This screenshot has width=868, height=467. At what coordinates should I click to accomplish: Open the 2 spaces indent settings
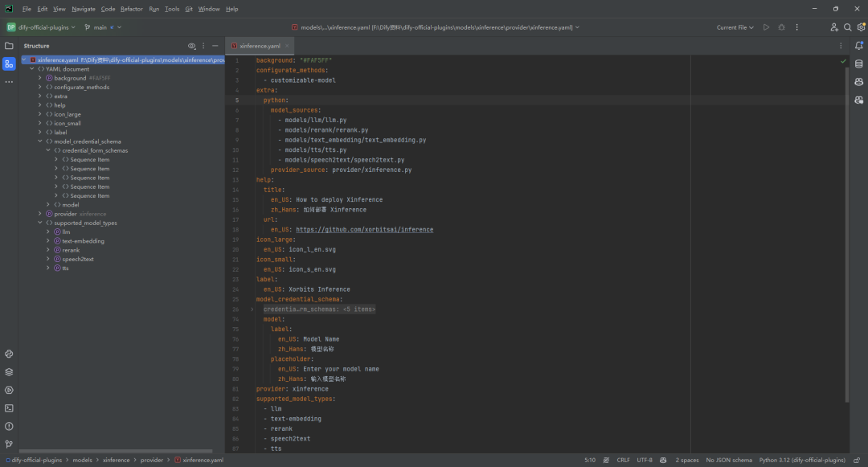coord(687,461)
